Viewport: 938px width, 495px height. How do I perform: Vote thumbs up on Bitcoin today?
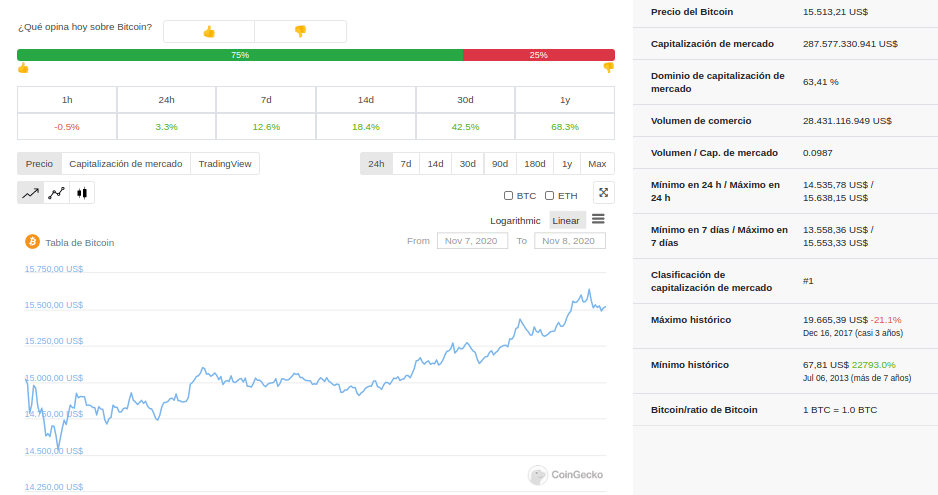[209, 32]
